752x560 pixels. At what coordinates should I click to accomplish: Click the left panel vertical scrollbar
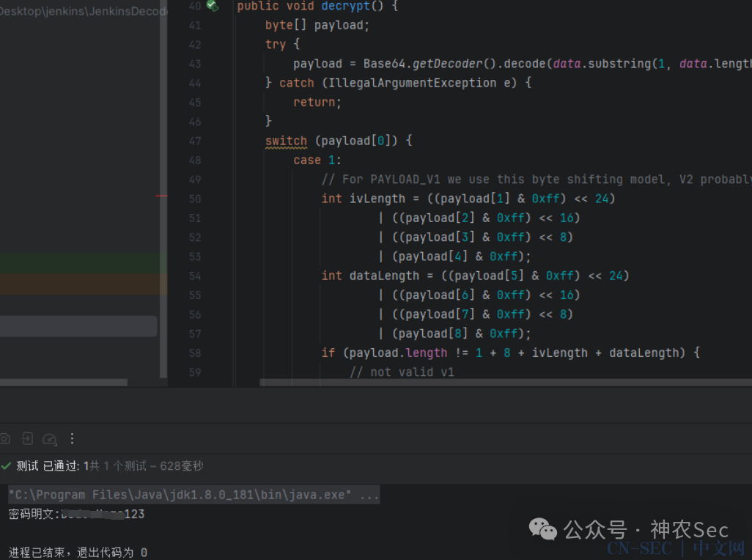point(163,189)
